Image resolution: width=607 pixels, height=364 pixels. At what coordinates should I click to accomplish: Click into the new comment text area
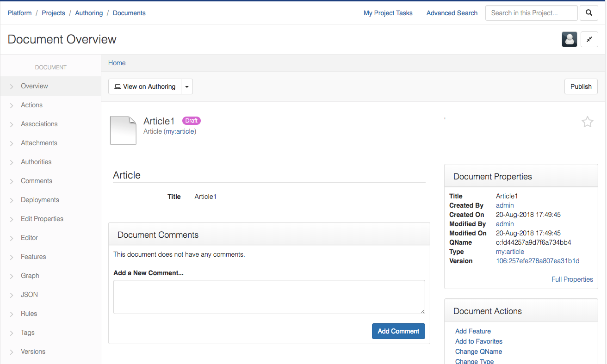tap(269, 297)
